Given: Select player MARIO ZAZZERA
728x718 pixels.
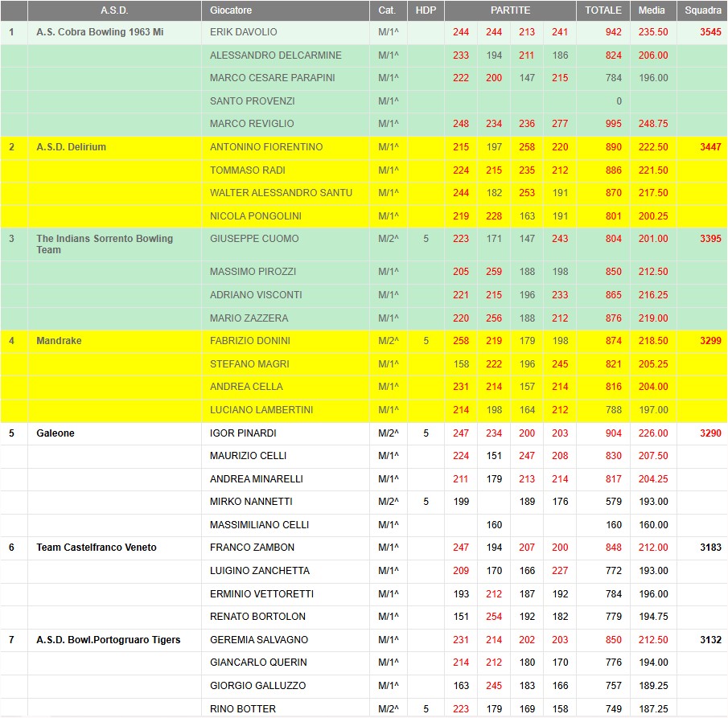Looking at the screenshot, I should click(249, 318).
